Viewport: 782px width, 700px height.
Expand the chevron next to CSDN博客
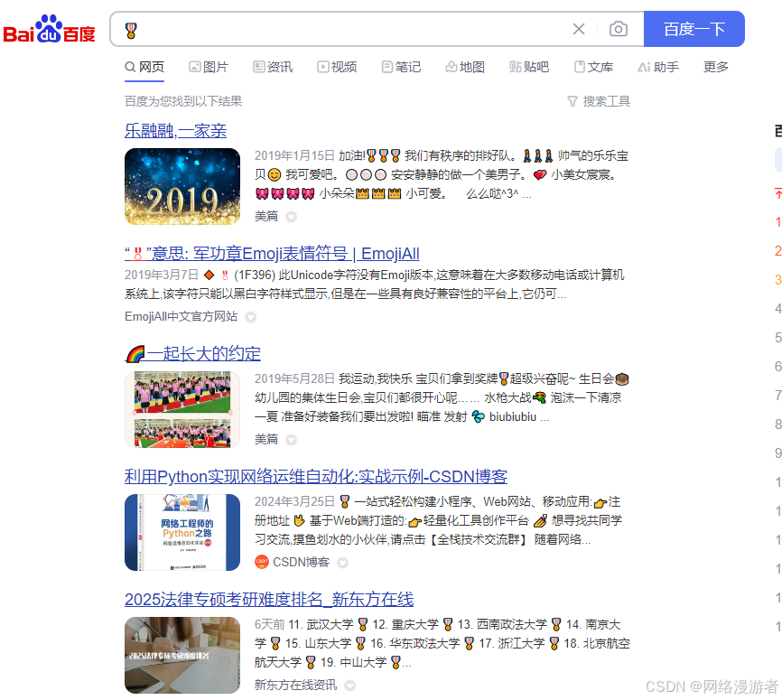coord(342,562)
